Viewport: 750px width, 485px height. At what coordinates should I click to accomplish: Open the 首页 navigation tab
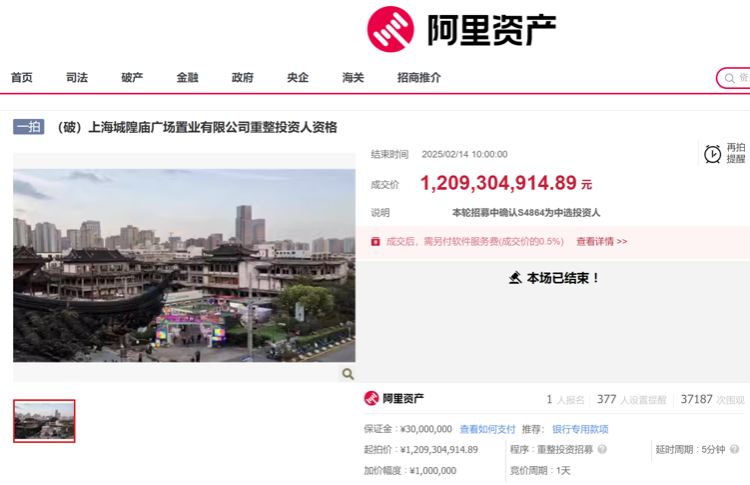(22, 77)
